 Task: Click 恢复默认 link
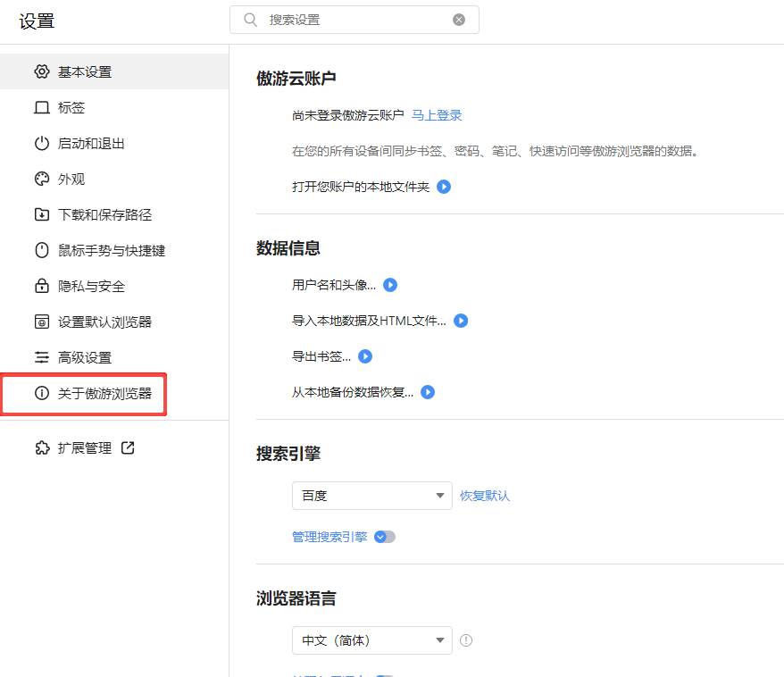coord(485,496)
